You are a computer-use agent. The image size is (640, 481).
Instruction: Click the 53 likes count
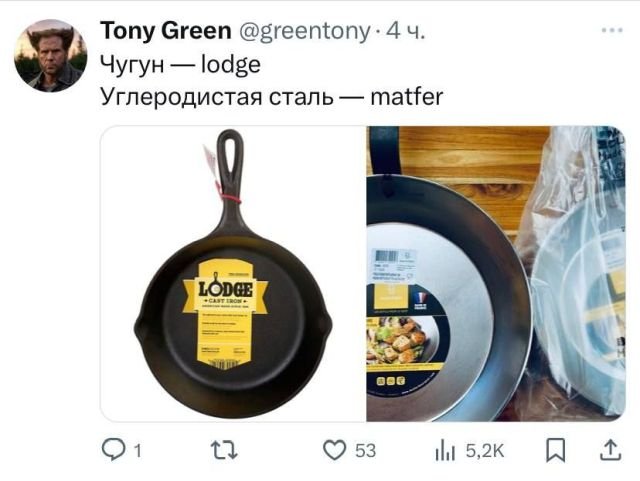coord(365,451)
